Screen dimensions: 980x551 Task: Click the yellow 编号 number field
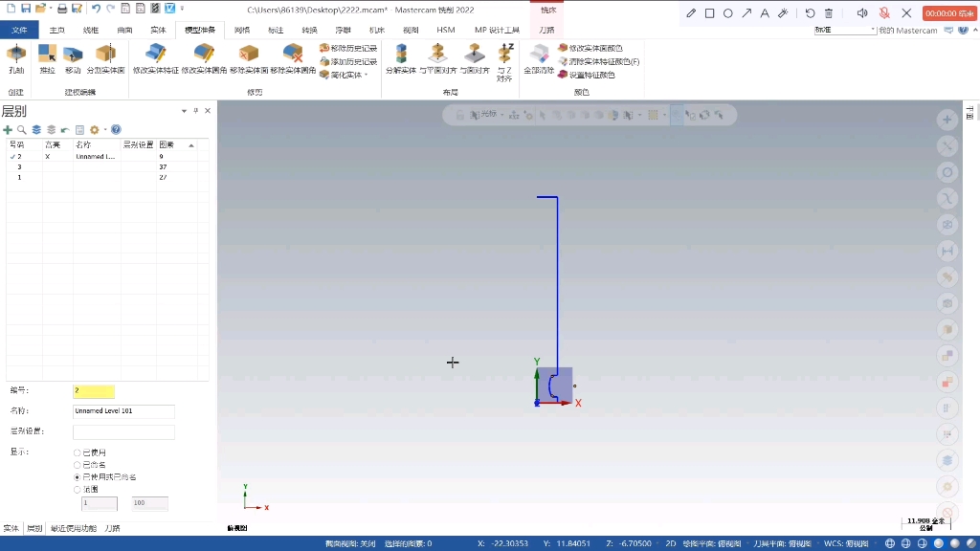click(x=93, y=391)
